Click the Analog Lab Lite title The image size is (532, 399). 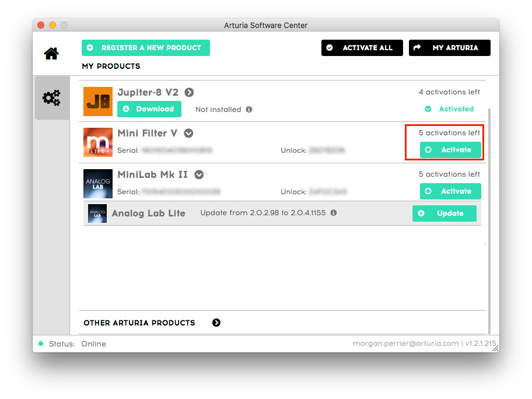coord(149,213)
